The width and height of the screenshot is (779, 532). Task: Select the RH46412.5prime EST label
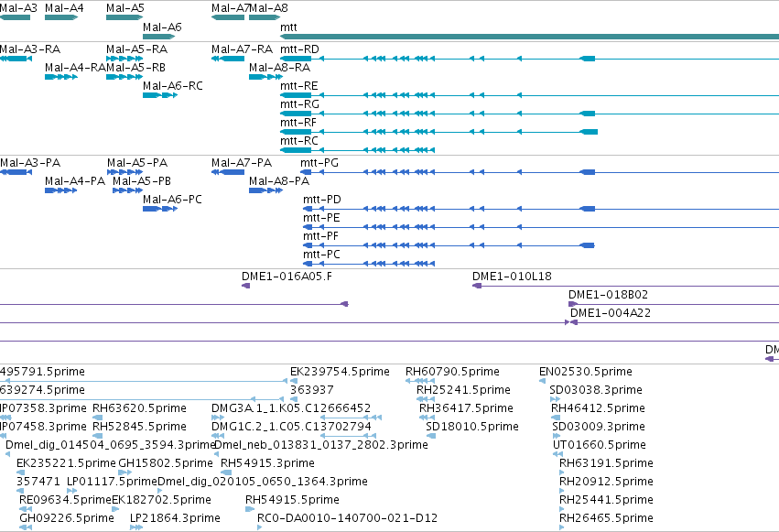598,408
